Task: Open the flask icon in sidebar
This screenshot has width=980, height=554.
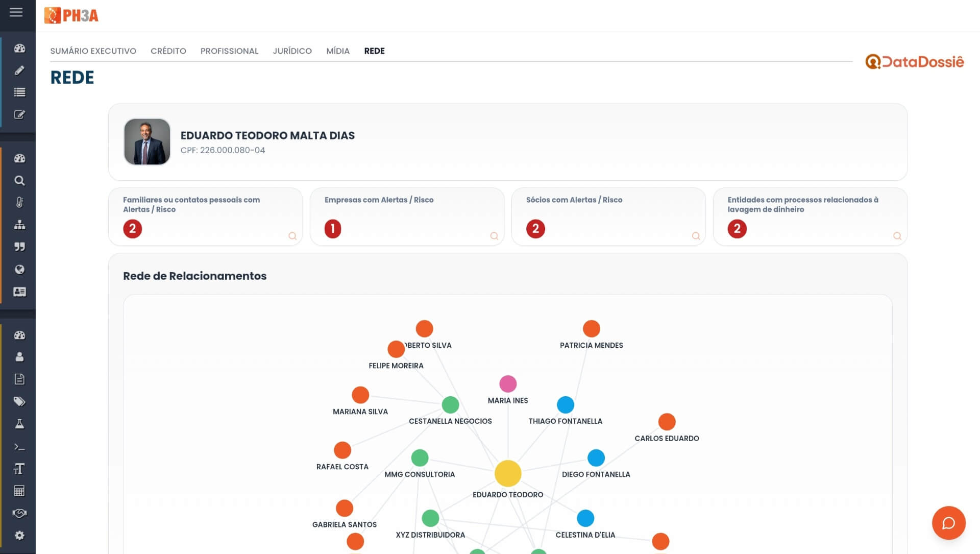Action: pos(19,424)
